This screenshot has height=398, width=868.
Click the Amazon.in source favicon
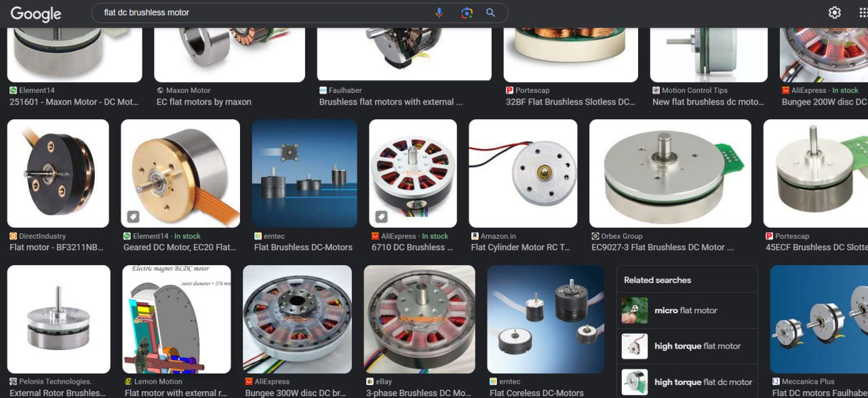pyautogui.click(x=475, y=236)
